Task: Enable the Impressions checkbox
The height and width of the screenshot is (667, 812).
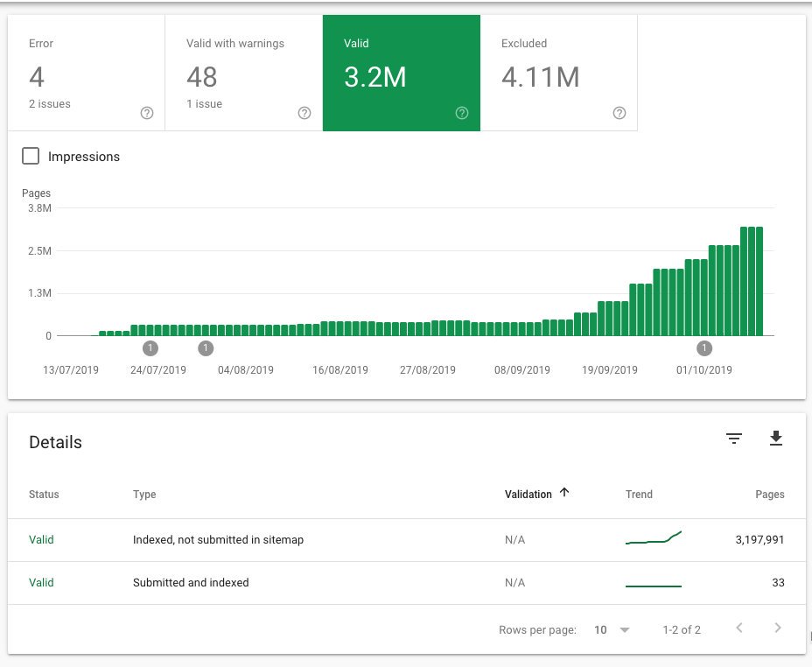Action: point(31,156)
